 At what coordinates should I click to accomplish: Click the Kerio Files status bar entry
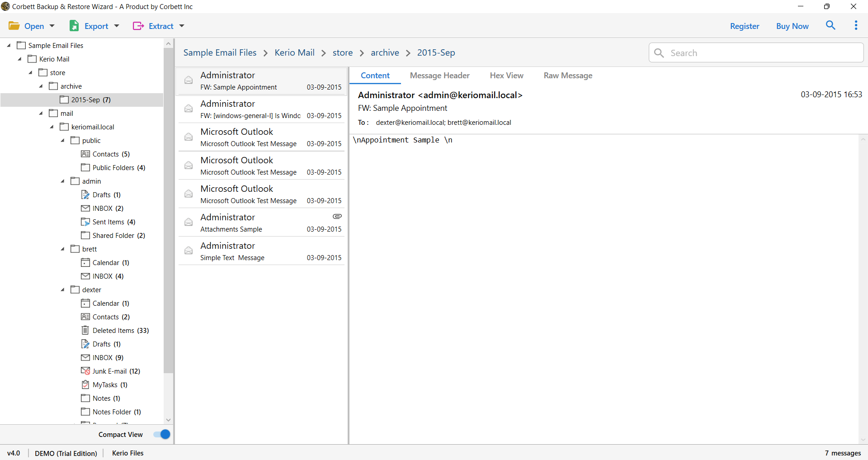[127, 453]
